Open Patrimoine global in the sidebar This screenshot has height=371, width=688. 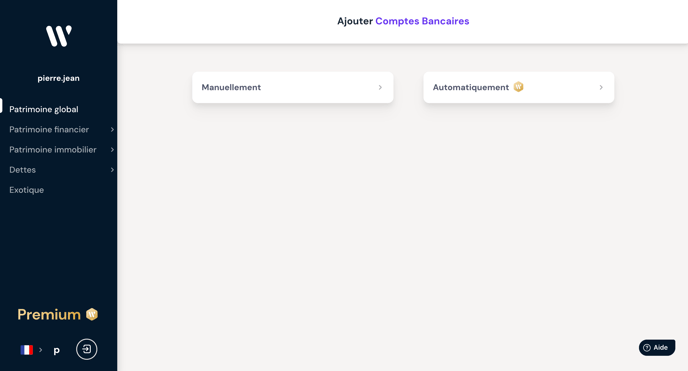coord(44,109)
